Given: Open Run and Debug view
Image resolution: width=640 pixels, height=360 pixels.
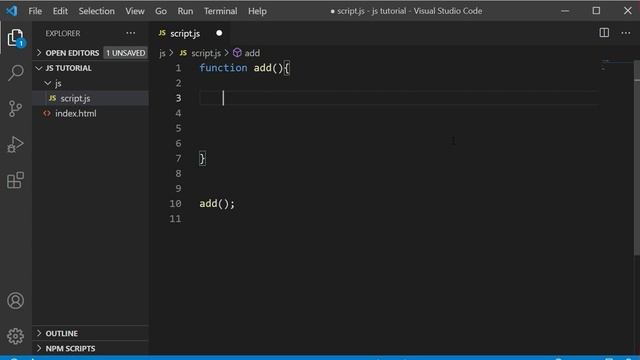Looking at the screenshot, I should 16,144.
